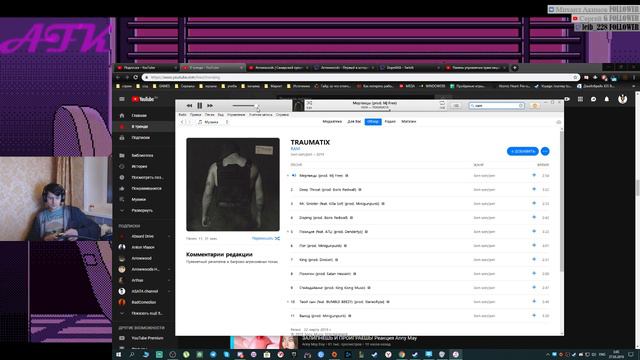Click the TRAUMATIX album cover
Viewport: 640px width, 360px height.
tap(233, 184)
